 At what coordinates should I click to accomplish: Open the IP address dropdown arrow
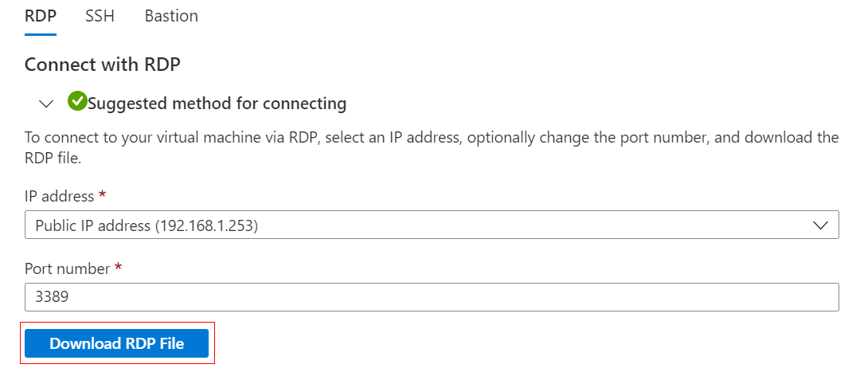coord(821,225)
